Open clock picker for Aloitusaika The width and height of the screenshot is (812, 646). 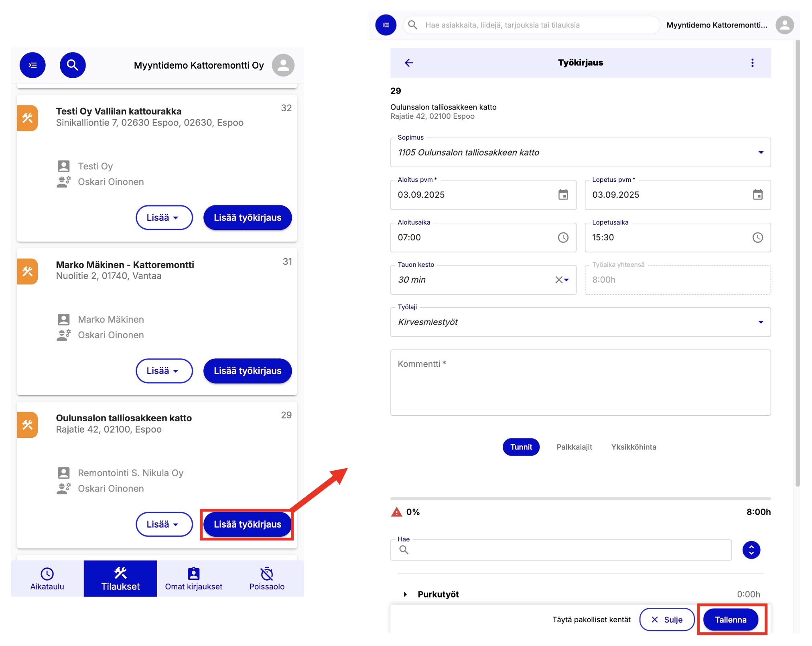click(563, 238)
